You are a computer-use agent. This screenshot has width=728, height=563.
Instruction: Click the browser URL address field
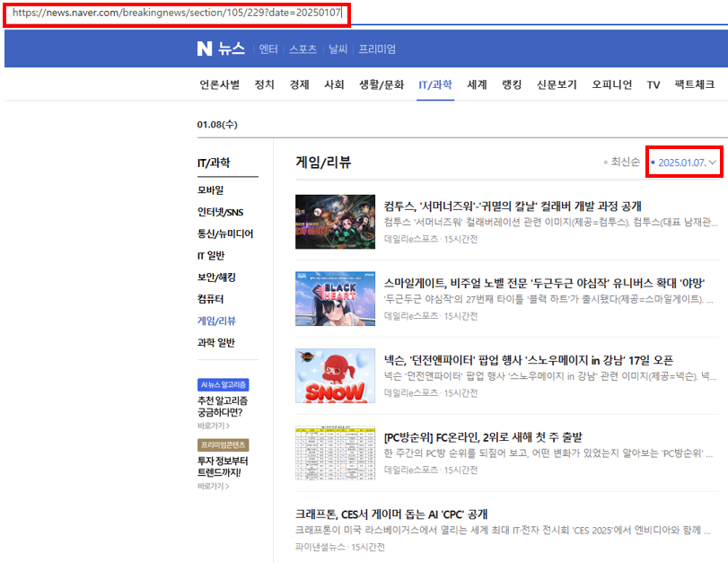pyautogui.click(x=177, y=14)
